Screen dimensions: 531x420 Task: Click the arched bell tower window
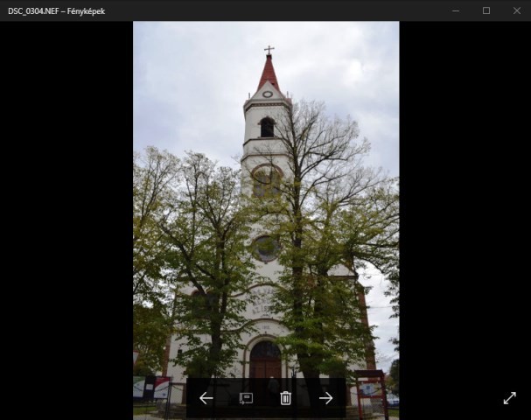click(267, 128)
